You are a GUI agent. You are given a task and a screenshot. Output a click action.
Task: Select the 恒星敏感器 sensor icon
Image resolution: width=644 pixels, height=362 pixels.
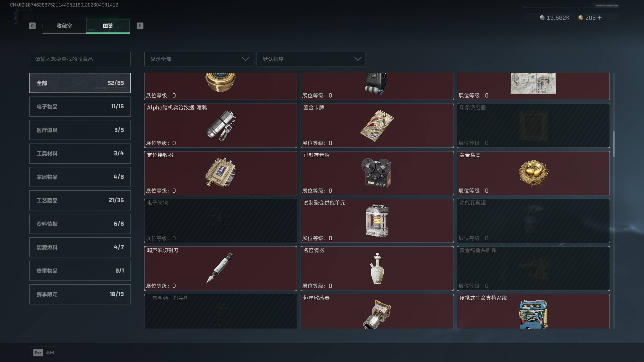(377, 314)
